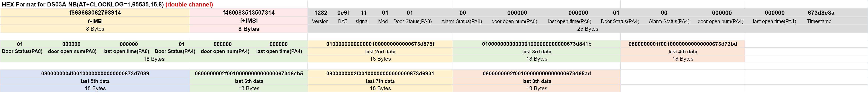868x92 pixels.
Task: Click the red double channel text
Action: pyautogui.click(x=189, y=4)
